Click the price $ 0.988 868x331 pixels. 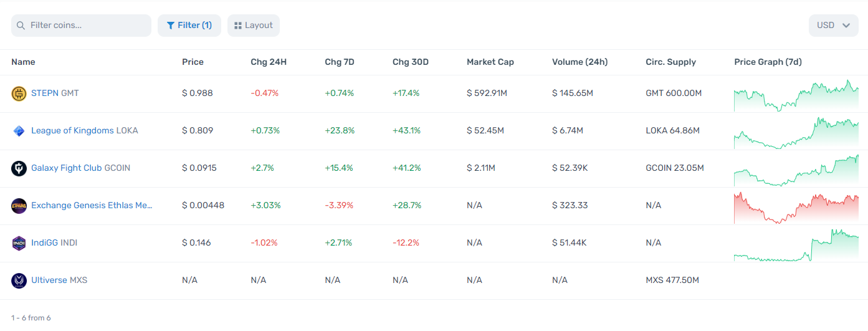(x=198, y=93)
